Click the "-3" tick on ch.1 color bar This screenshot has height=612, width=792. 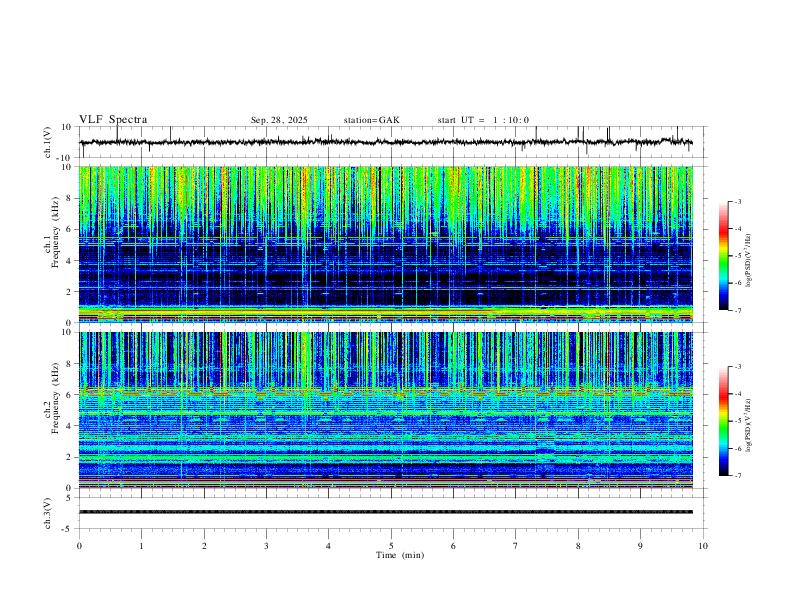(738, 201)
